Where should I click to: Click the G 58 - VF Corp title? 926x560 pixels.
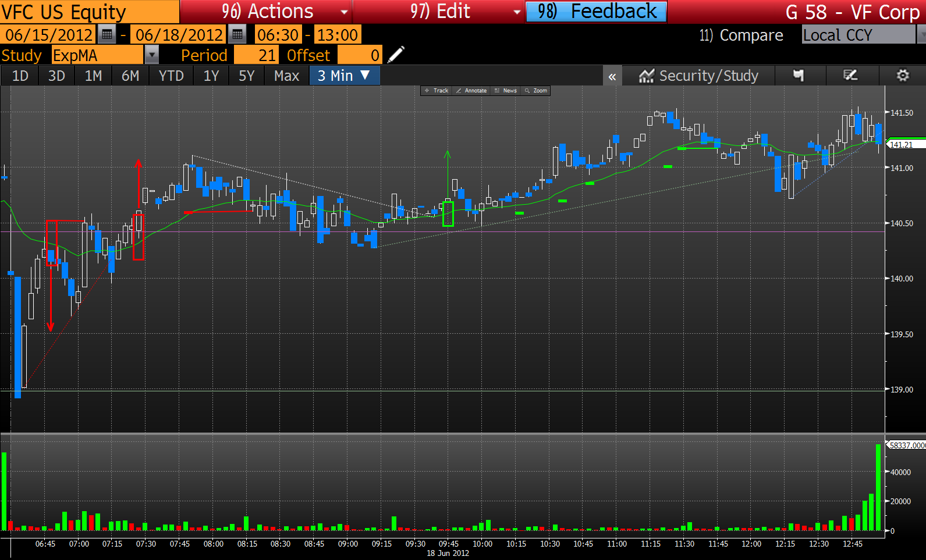[853, 12]
